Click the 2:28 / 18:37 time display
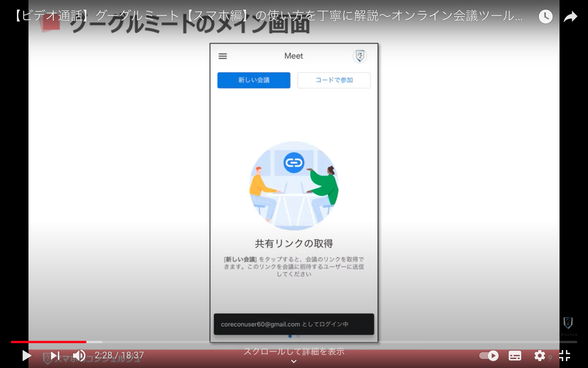Image resolution: width=588 pixels, height=368 pixels. coord(119,356)
